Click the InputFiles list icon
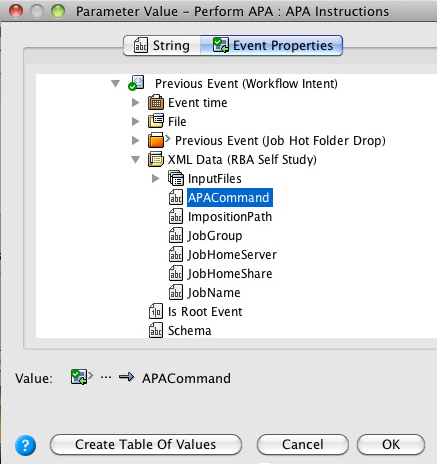Viewport: 437px width, 464px height. click(176, 178)
